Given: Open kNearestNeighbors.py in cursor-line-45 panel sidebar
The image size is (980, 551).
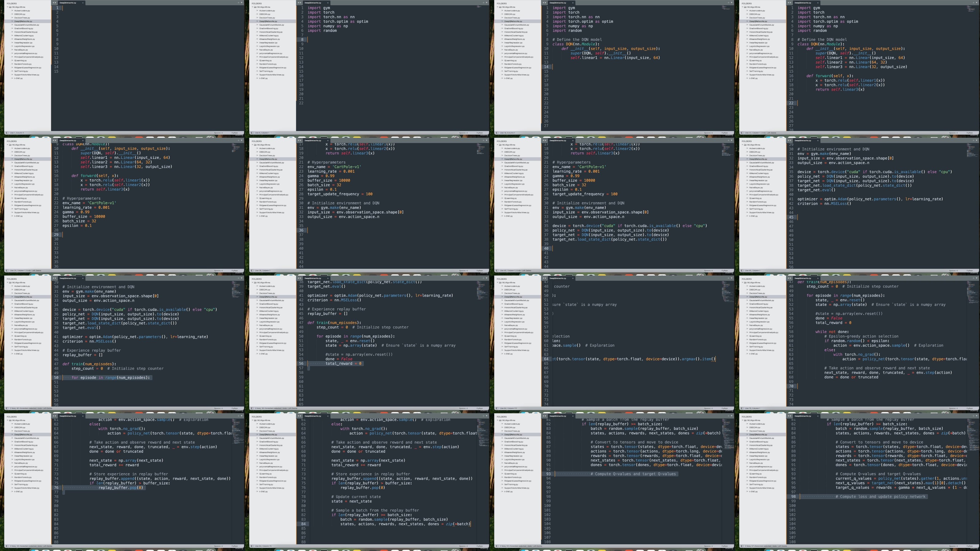Looking at the screenshot, I should tap(759, 177).
